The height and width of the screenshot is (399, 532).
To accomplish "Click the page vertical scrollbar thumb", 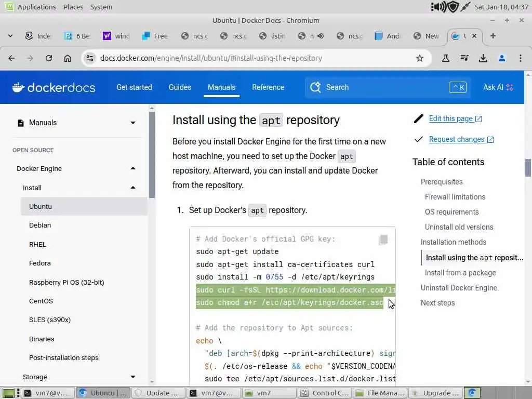I will coord(528,168).
